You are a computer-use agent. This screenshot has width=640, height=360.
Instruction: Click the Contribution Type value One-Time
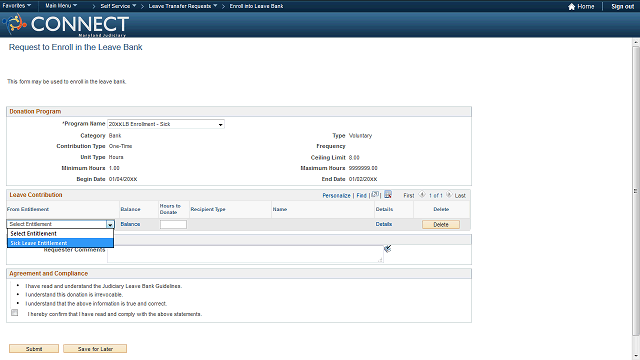point(120,146)
